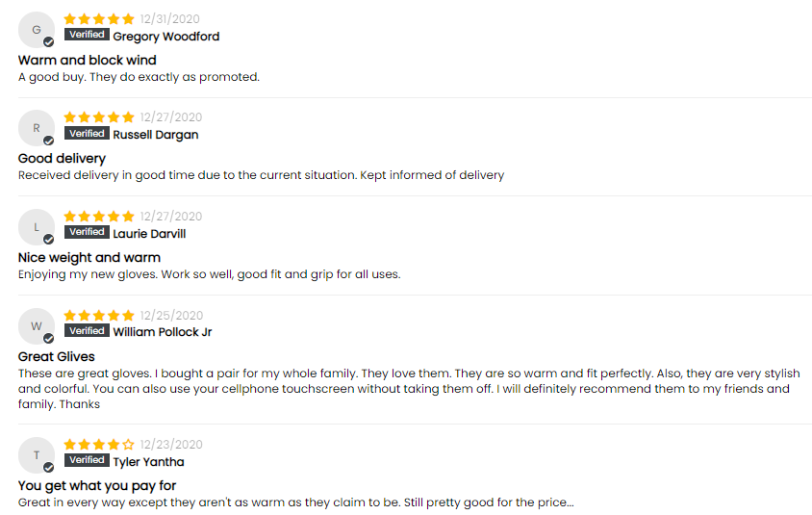Click the four-star rating on Tyler Yantha's review
812x515 pixels.
click(x=99, y=445)
